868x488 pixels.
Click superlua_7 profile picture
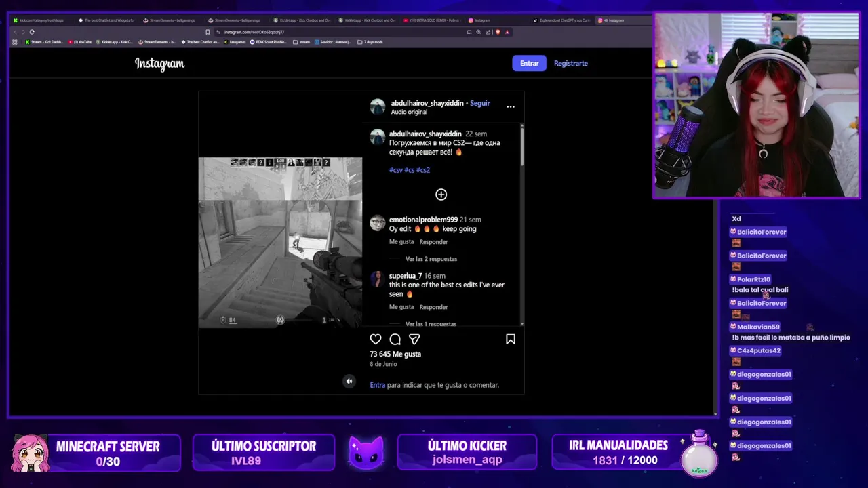[x=378, y=280]
